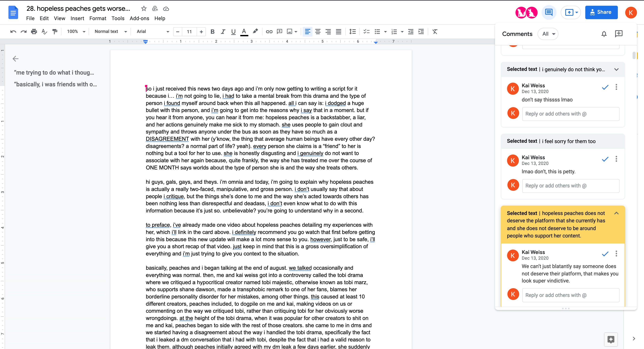Image resolution: width=644 pixels, height=349 pixels.
Task: Click the text color A icon
Action: [x=244, y=32]
